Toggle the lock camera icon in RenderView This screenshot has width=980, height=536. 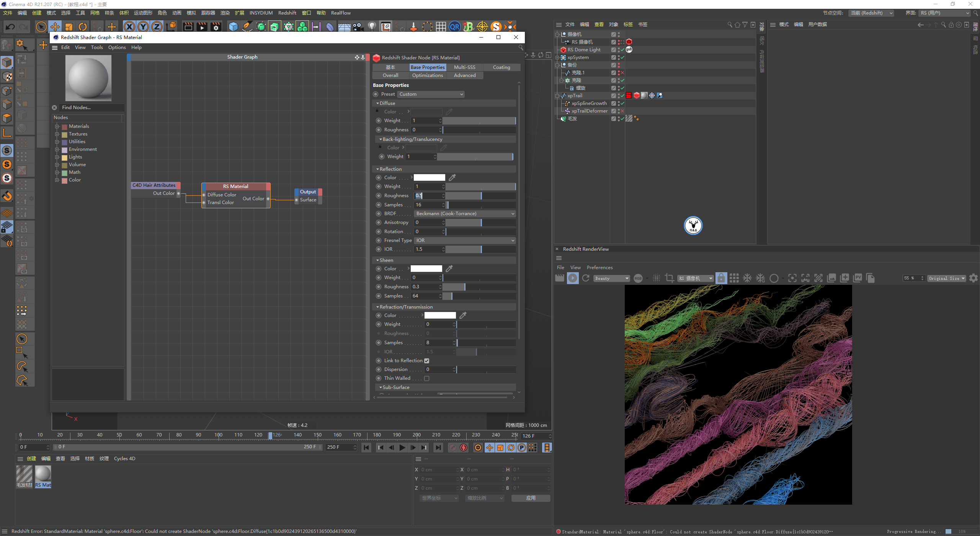[x=721, y=278]
